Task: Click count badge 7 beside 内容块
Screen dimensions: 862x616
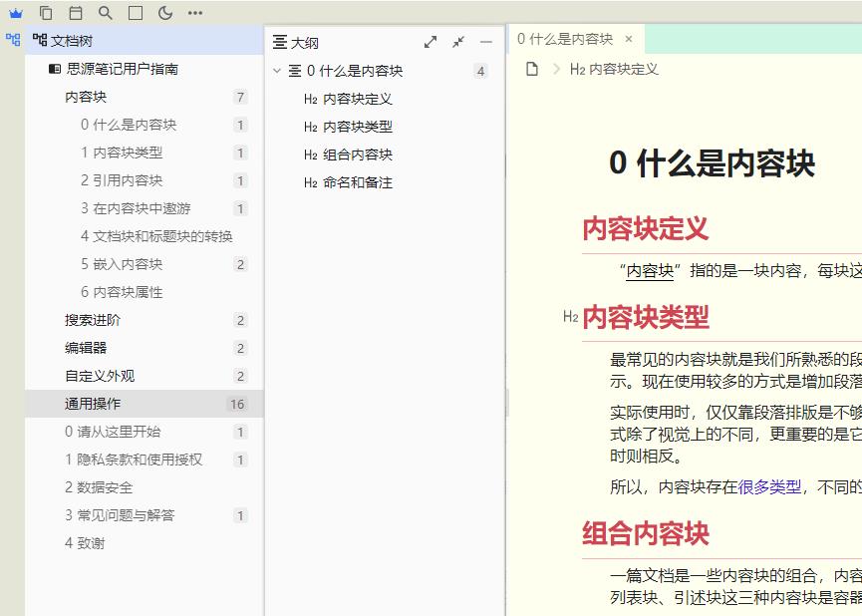Action: click(240, 98)
